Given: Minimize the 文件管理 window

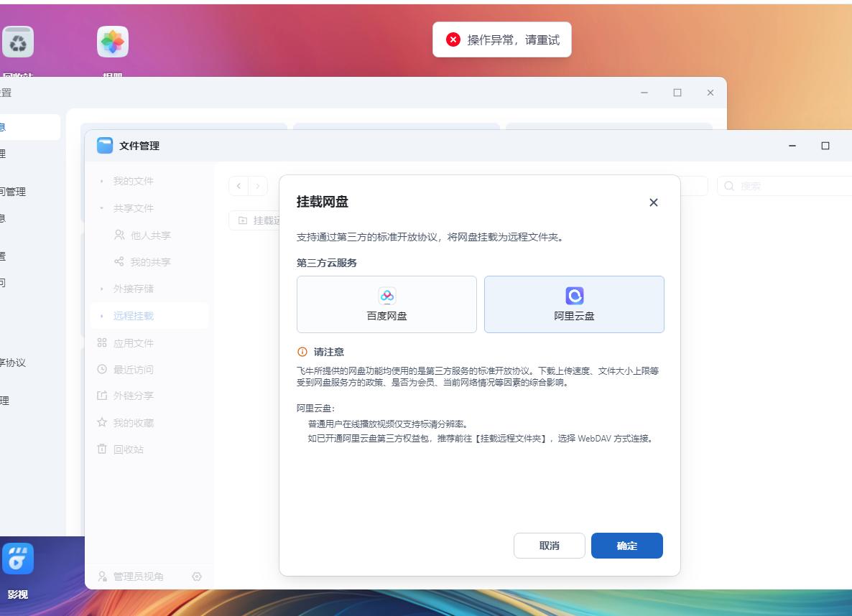Looking at the screenshot, I should tap(792, 146).
